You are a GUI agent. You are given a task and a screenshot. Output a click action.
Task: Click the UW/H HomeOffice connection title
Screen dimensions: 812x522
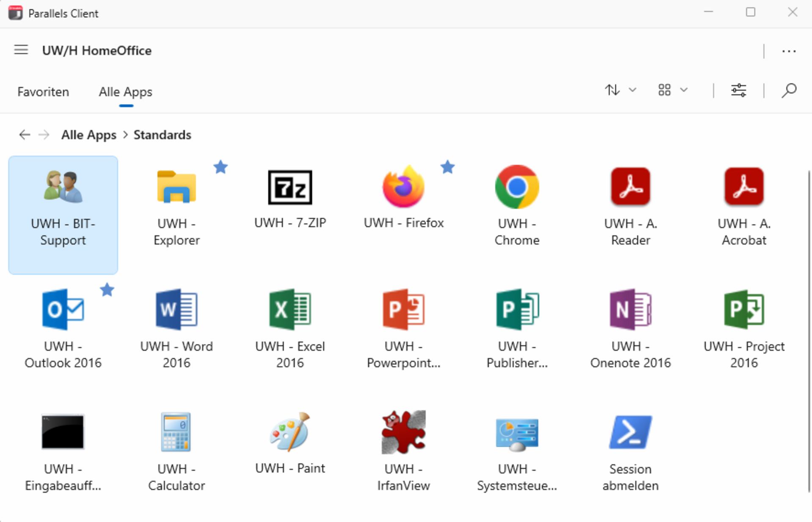(x=97, y=50)
